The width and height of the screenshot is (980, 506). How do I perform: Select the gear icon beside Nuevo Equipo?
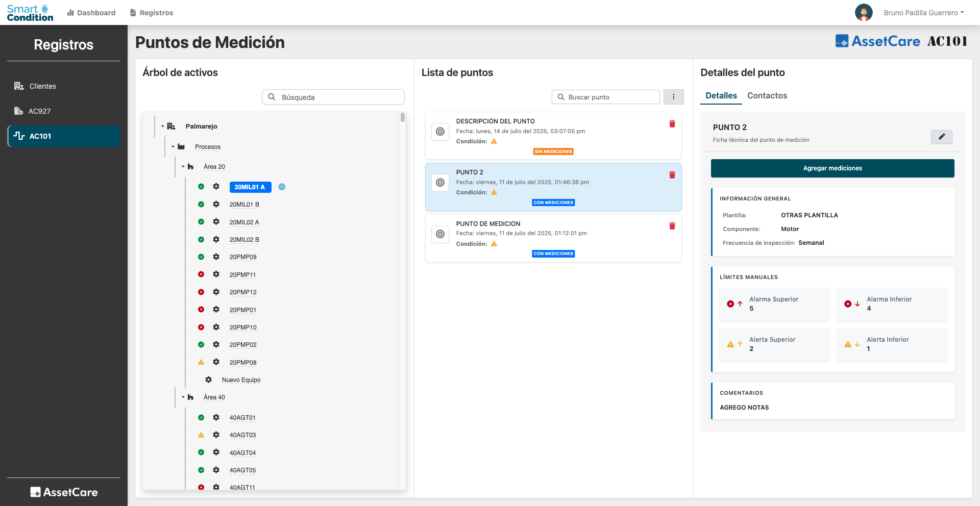pos(208,380)
